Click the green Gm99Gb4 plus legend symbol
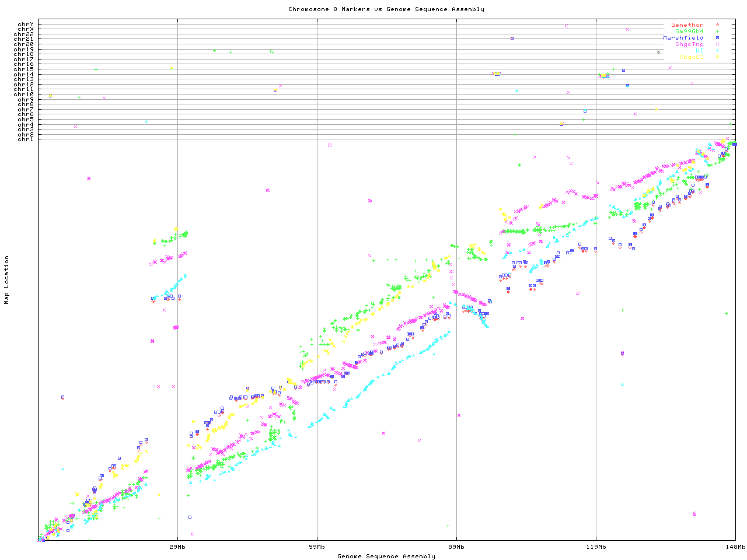Image resolution: width=747 pixels, height=560 pixels. coord(717,32)
